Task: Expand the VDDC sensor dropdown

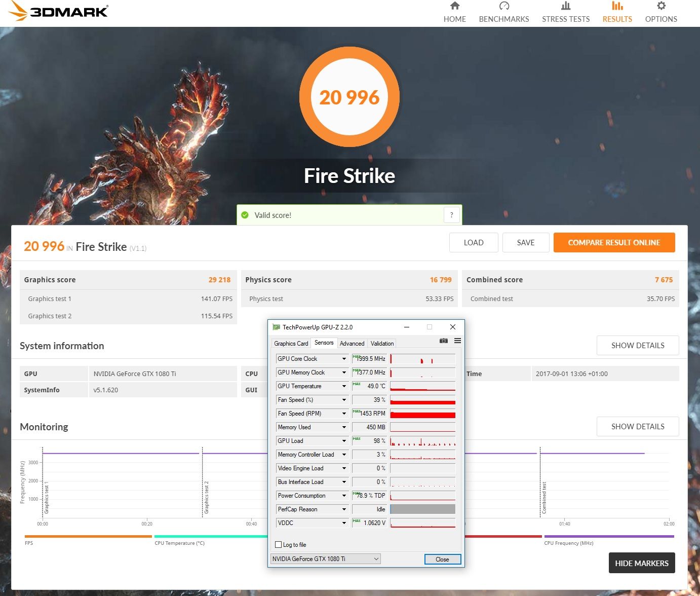Action: coord(344,523)
